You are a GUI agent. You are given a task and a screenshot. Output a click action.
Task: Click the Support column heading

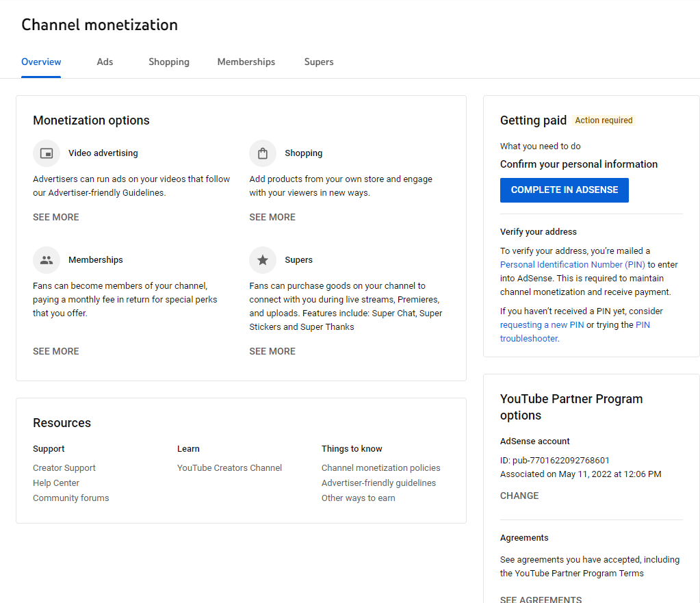coord(49,449)
